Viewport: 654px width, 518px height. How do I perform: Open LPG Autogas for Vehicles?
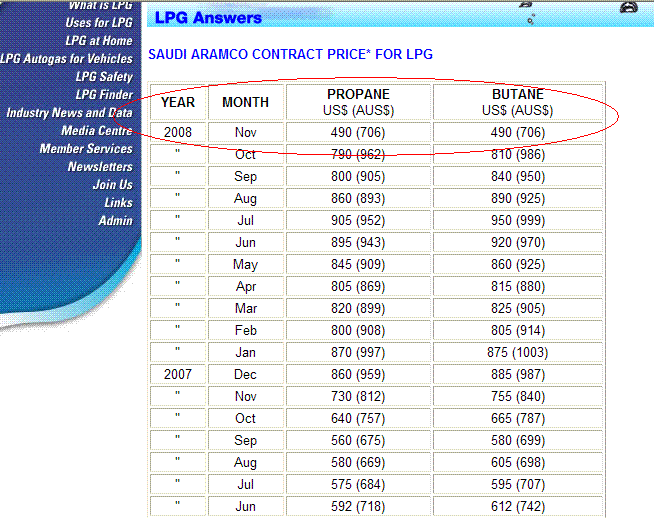(x=66, y=59)
